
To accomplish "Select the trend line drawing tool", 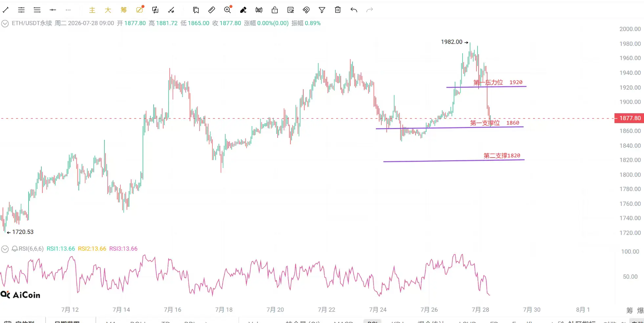I will [x=6, y=10].
